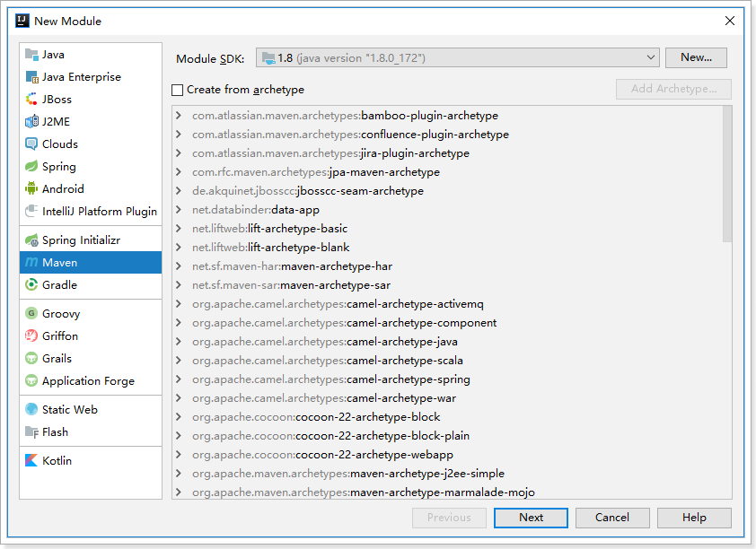
Task: Close the New Module dialog
Action: point(729,21)
